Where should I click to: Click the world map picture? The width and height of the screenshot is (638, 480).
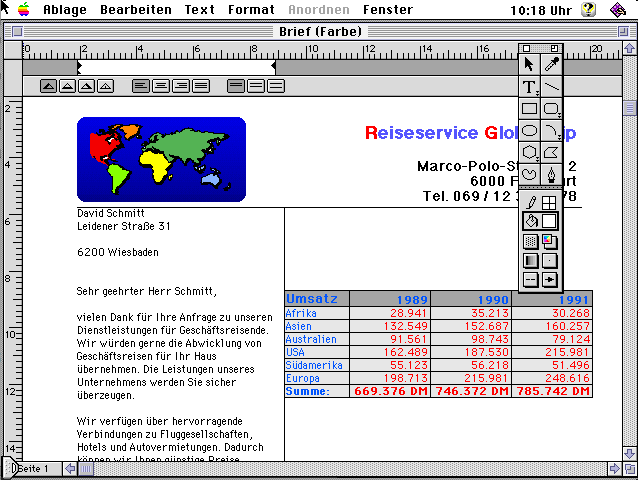click(162, 159)
